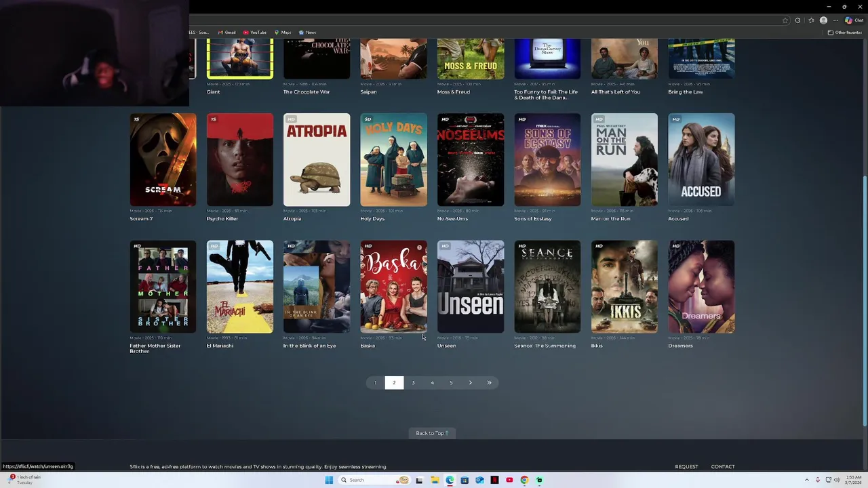Image resolution: width=868 pixels, height=488 pixels.
Task: Switch to Microsoft Edge in the taskbar
Action: point(450,480)
